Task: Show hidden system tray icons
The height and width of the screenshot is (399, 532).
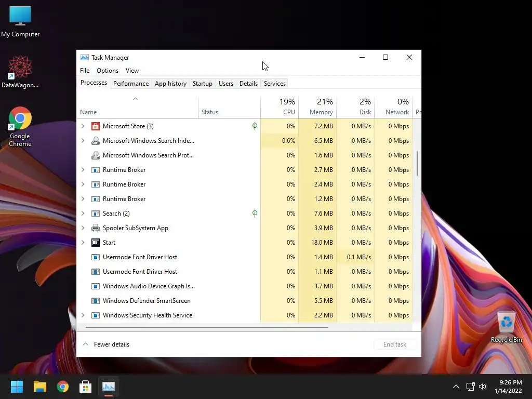Action: click(x=456, y=387)
